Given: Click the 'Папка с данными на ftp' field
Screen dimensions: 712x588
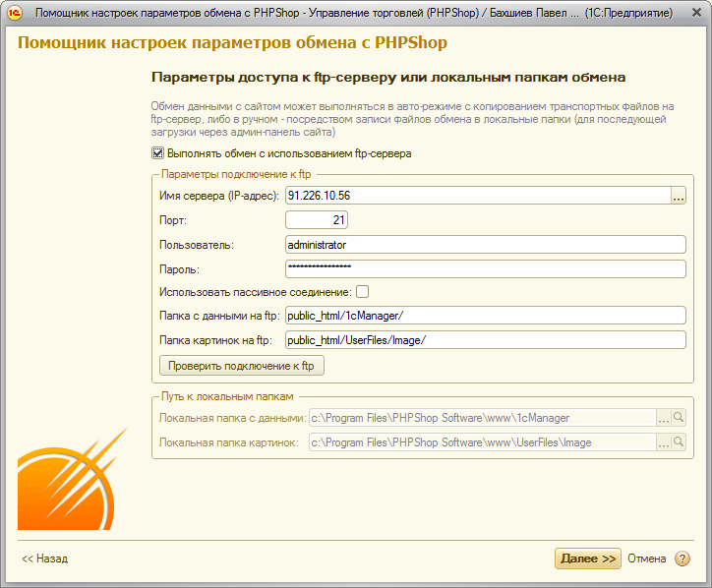Looking at the screenshot, I should [486, 316].
